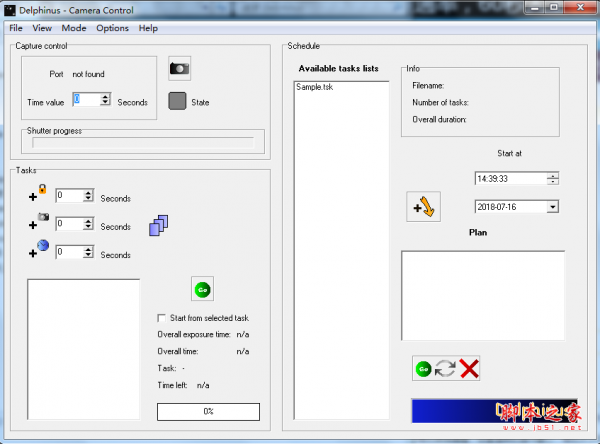Open the Help menu

[148, 28]
